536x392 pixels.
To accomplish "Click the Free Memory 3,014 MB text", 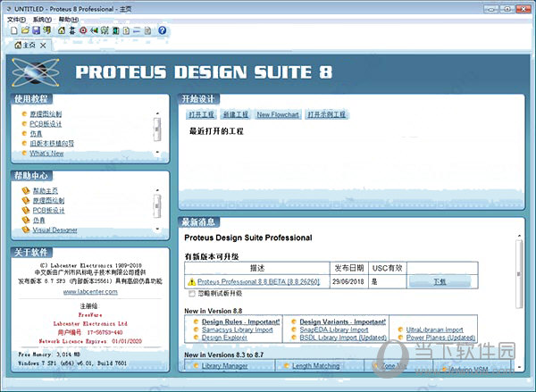I will click(49, 354).
